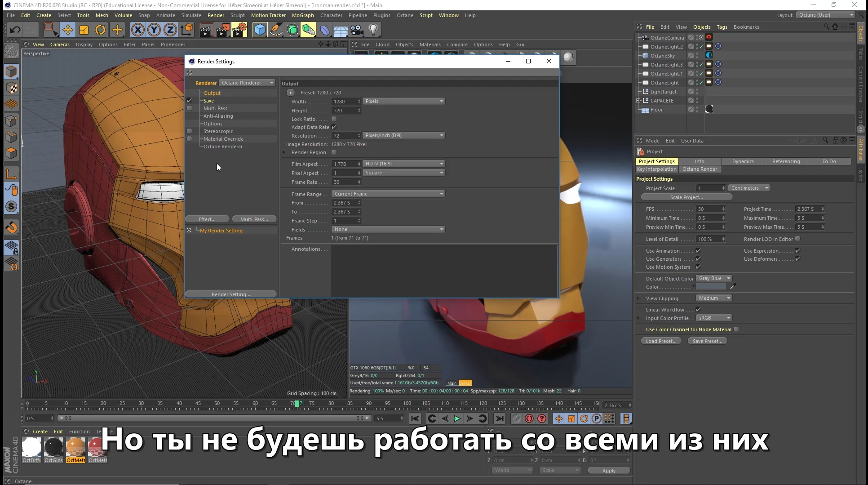Play the animation forward

click(x=457, y=418)
